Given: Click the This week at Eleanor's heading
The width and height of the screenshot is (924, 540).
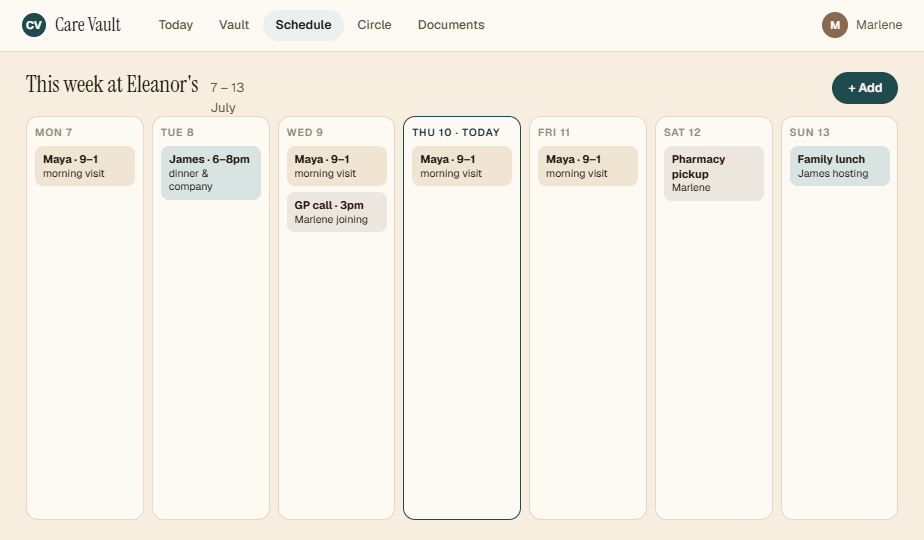Looking at the screenshot, I should [x=112, y=84].
